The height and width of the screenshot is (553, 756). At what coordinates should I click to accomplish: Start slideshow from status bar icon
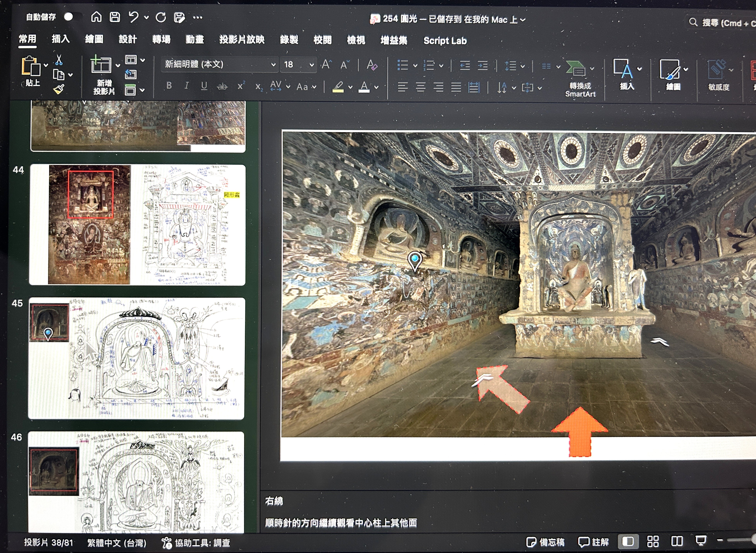[701, 541]
